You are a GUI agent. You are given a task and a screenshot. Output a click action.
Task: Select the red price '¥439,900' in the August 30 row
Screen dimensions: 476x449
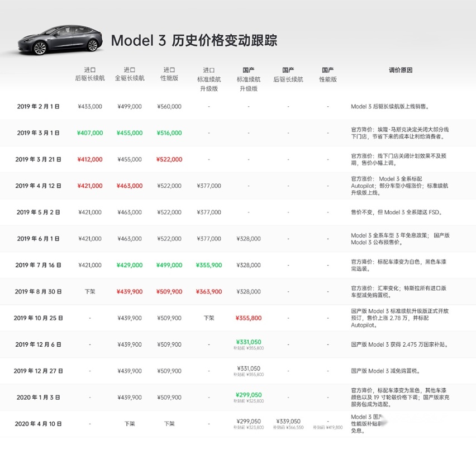[130, 292]
